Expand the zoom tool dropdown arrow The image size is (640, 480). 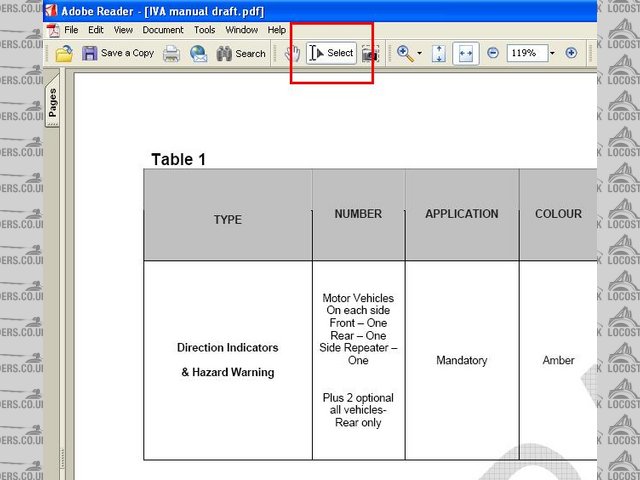click(x=420, y=53)
